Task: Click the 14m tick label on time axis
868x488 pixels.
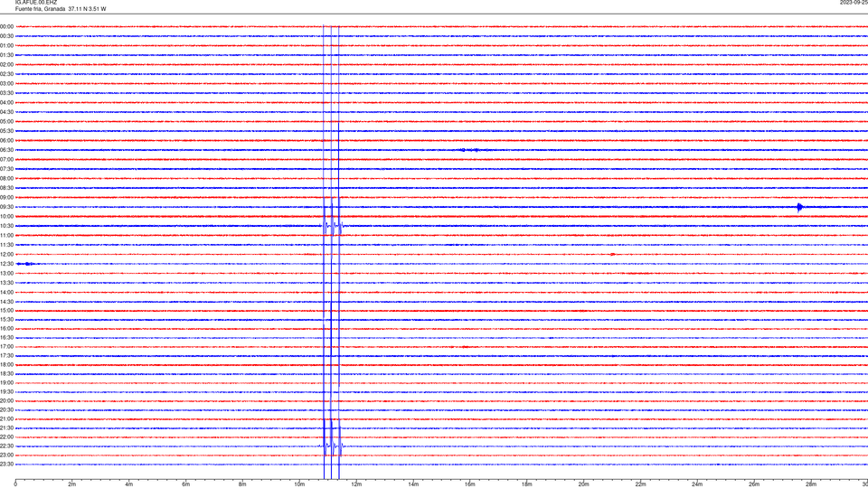Action: (x=413, y=484)
